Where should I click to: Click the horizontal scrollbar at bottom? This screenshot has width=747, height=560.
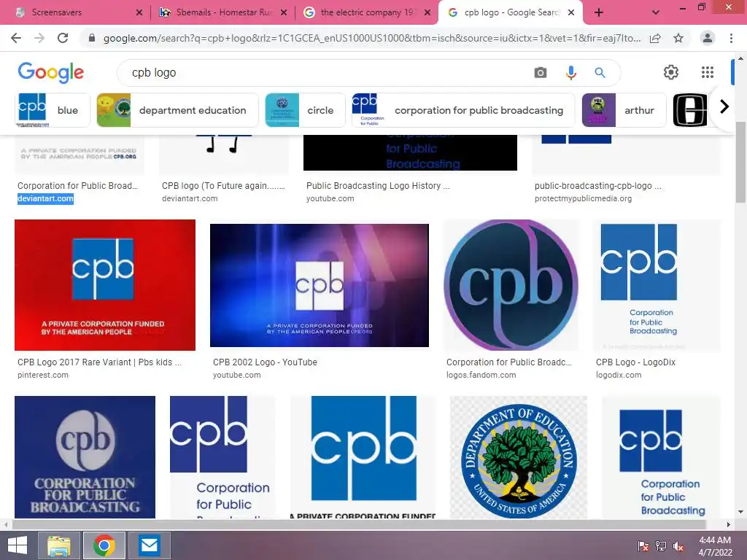coord(358,524)
